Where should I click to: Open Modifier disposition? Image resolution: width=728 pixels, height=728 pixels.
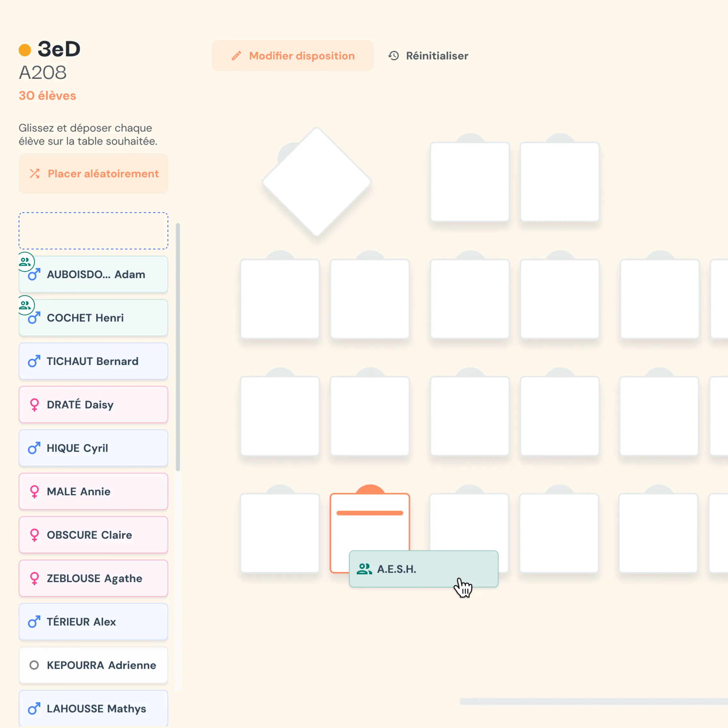[x=293, y=56]
